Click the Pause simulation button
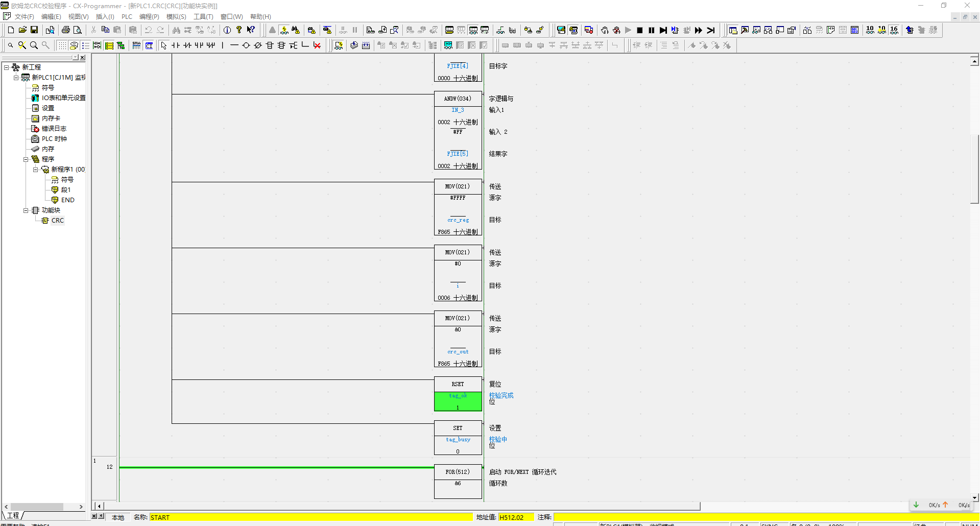The width and height of the screenshot is (980, 526). [651, 30]
